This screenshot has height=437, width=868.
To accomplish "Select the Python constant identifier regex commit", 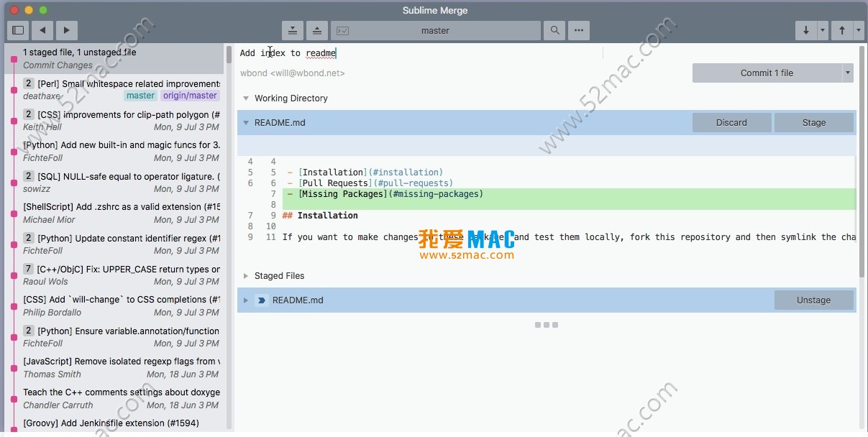I will tap(115, 244).
